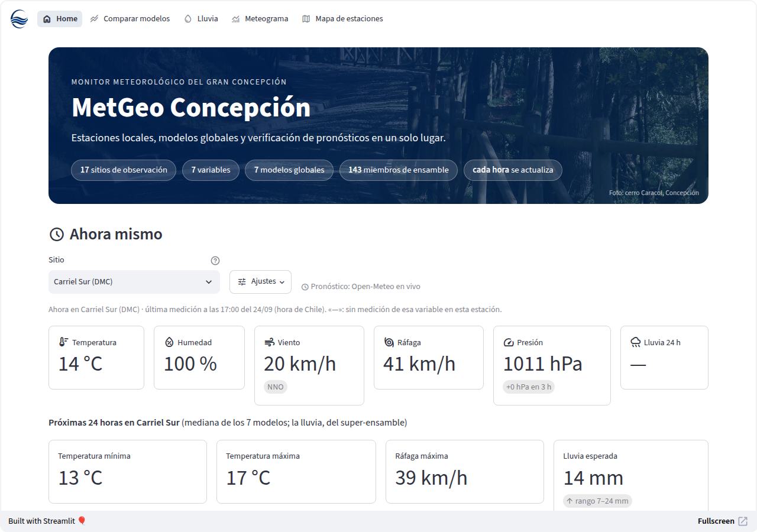Click the 'cada hora se actualiza' pill
757x532 pixels.
[513, 170]
